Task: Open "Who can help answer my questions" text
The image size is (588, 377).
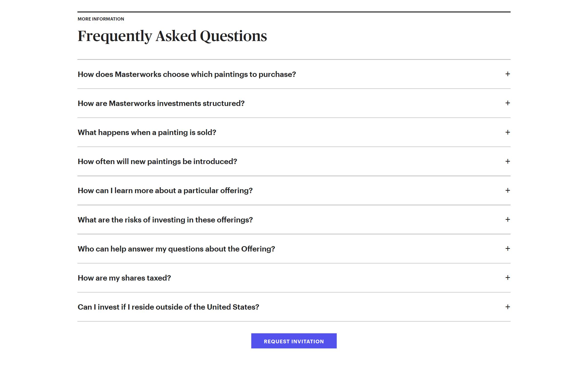Action: (x=176, y=249)
